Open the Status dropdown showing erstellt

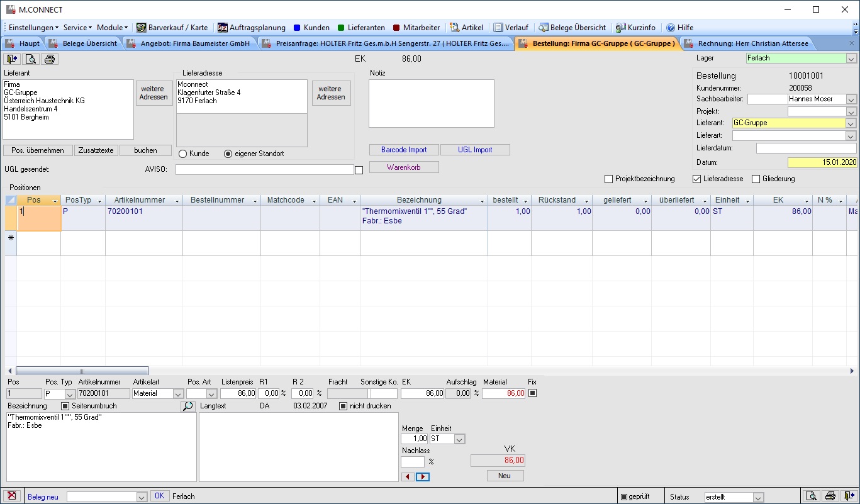[758, 497]
